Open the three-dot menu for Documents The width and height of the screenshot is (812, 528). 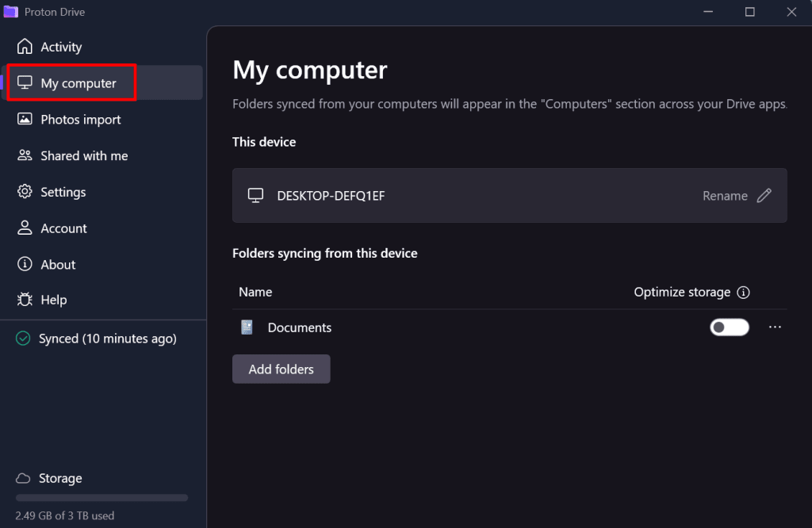pos(775,327)
